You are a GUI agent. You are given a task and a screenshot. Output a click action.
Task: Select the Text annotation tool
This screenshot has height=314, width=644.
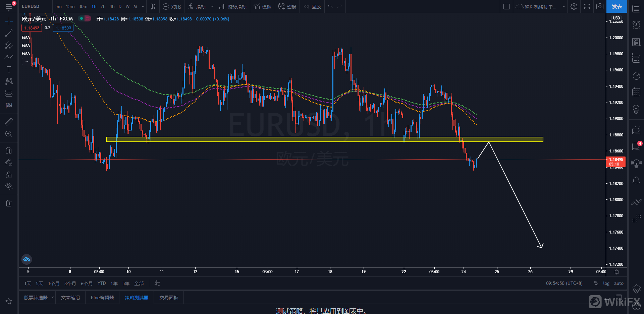(x=9, y=69)
